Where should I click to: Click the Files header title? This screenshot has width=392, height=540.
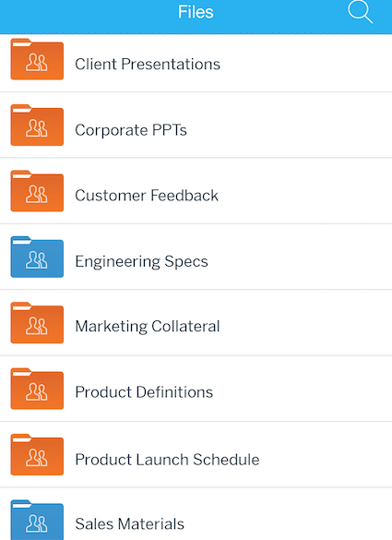(196, 12)
